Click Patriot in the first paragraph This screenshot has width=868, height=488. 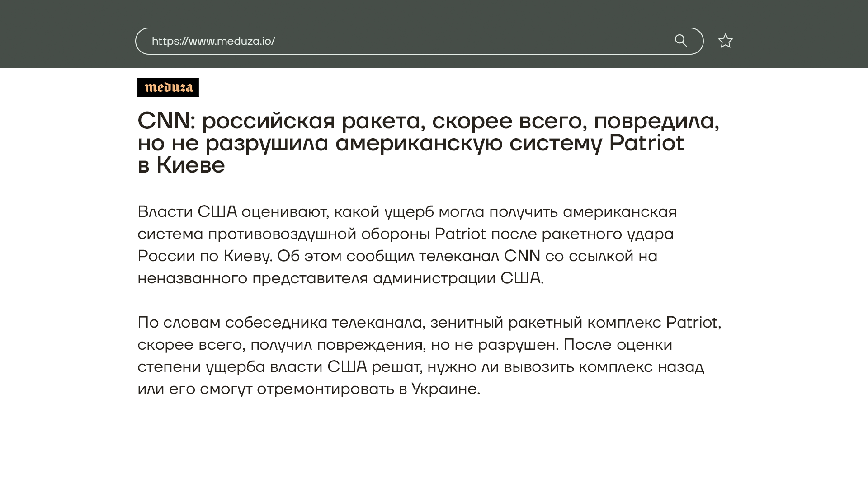pos(460,234)
